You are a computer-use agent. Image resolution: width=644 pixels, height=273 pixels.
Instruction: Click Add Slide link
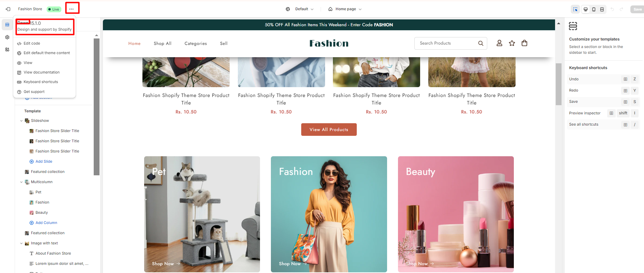click(44, 161)
